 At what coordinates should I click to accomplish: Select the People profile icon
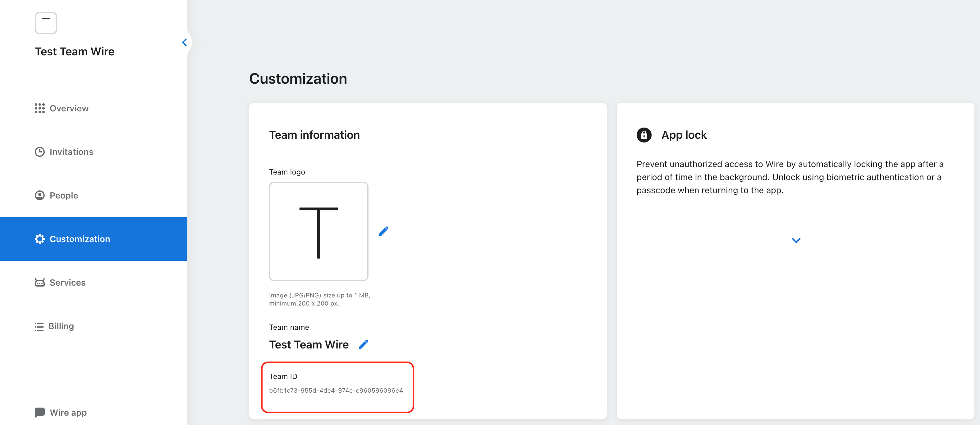39,195
